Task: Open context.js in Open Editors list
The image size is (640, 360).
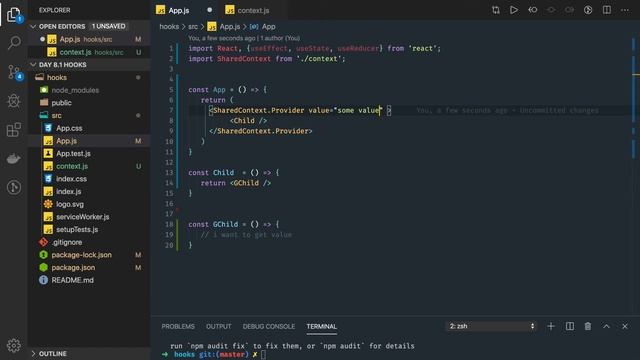Action: [x=89, y=52]
